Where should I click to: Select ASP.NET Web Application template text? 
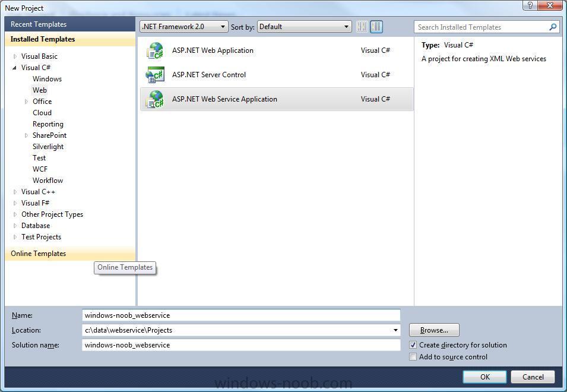point(213,50)
